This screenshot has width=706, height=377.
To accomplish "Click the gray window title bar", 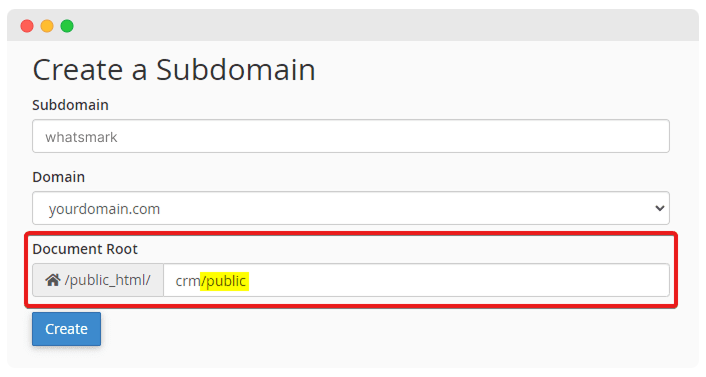I will (353, 25).
